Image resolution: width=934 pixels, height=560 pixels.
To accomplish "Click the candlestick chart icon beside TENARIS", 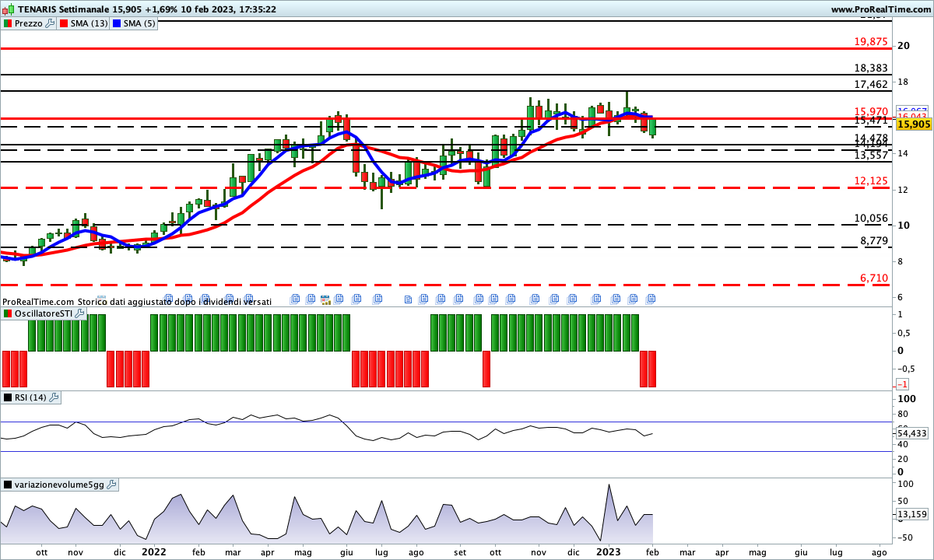I will tap(7, 9).
